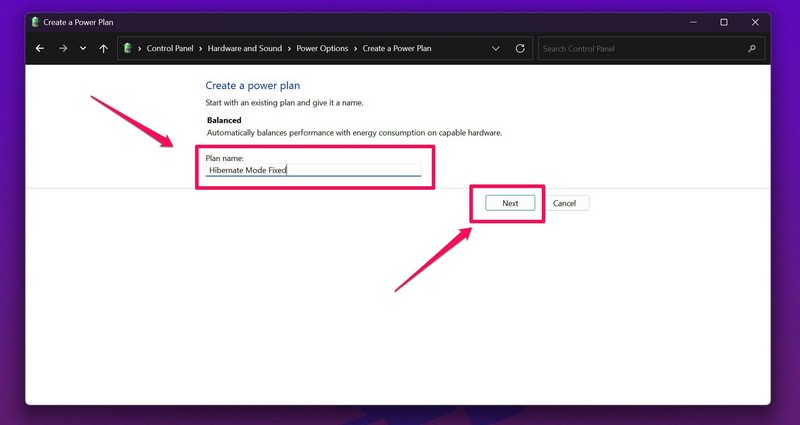The width and height of the screenshot is (800, 425).
Task: Click the magnifier search icon
Action: (752, 48)
